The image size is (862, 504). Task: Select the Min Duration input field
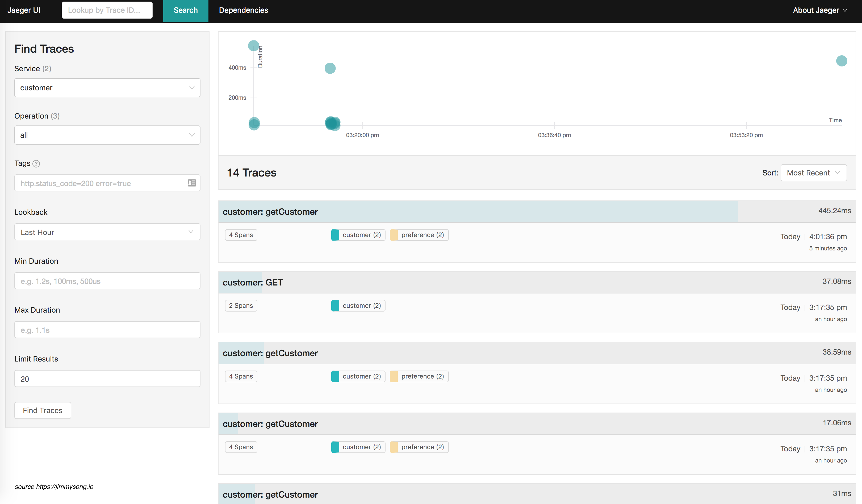[107, 281]
